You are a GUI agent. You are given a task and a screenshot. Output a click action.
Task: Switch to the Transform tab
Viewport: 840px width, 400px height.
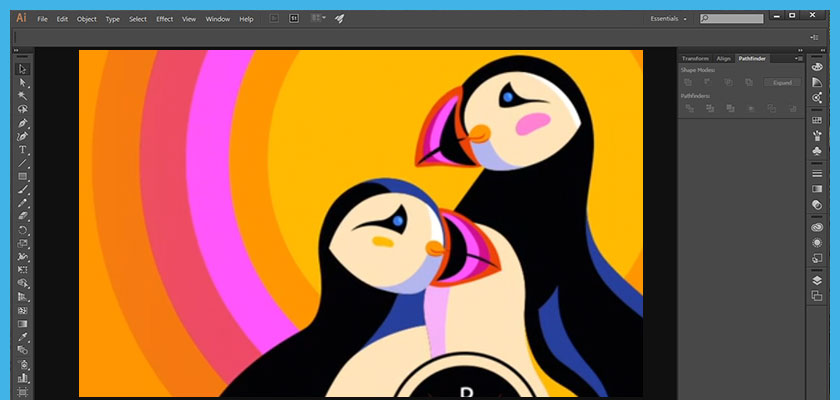coord(695,58)
